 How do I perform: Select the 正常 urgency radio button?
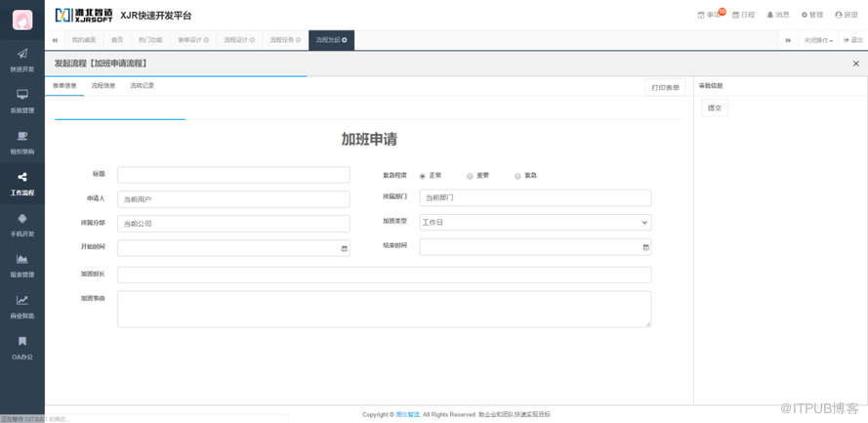click(423, 176)
